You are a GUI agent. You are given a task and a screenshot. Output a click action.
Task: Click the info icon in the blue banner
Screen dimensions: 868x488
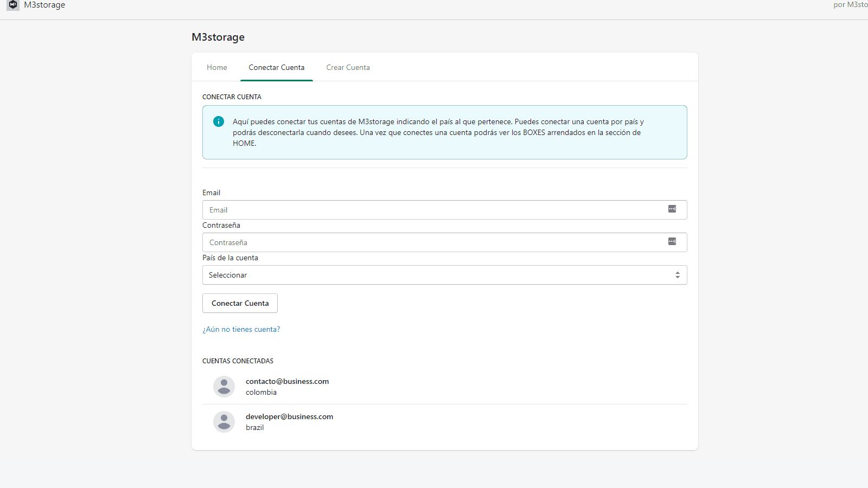(x=219, y=121)
